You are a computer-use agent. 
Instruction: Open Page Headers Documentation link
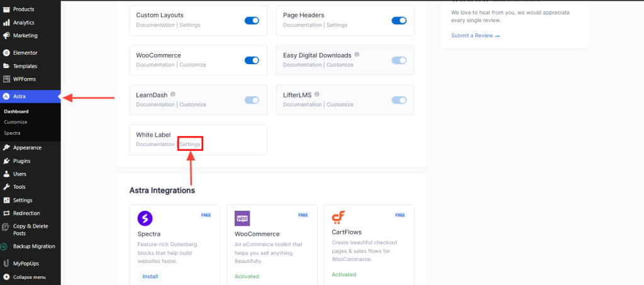(x=303, y=25)
